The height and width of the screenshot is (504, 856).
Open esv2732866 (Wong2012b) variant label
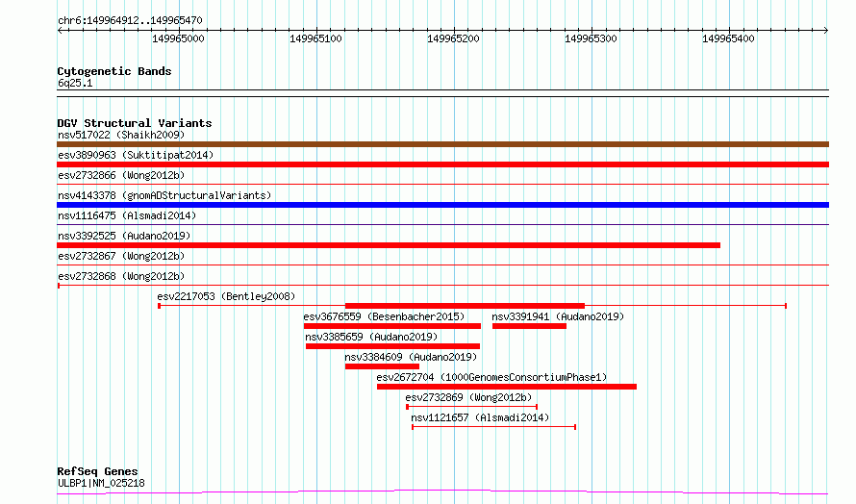(x=121, y=175)
